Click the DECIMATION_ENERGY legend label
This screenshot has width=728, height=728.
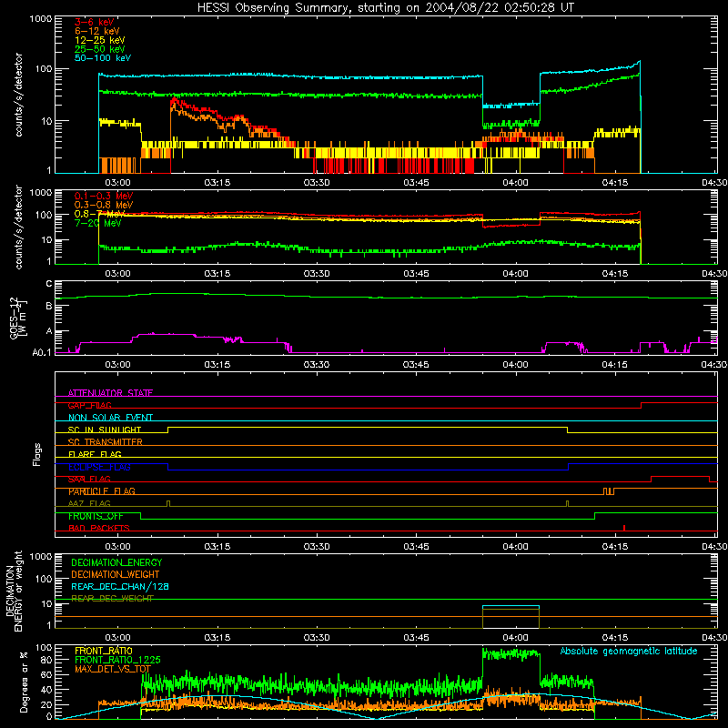pyautogui.click(x=116, y=562)
